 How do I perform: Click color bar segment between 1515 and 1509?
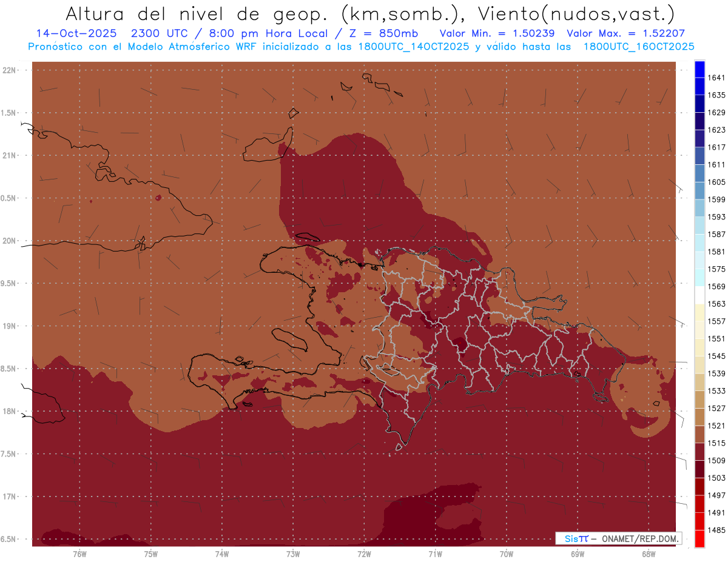(x=699, y=452)
